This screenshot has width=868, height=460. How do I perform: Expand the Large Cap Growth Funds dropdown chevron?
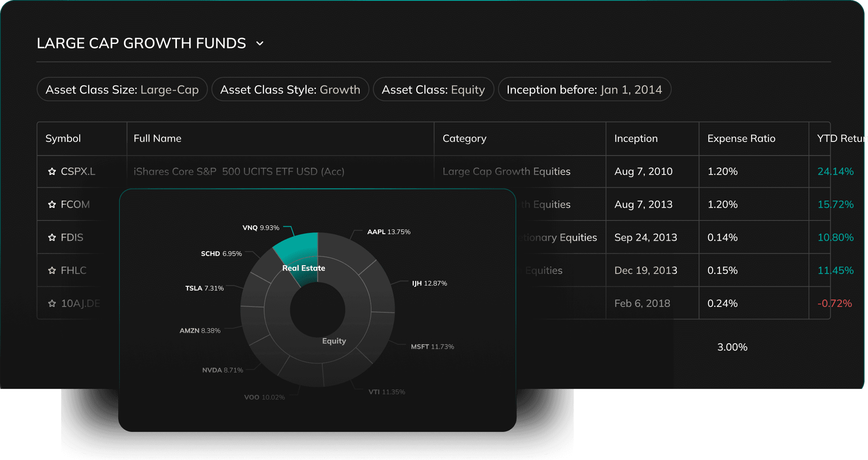pyautogui.click(x=260, y=43)
